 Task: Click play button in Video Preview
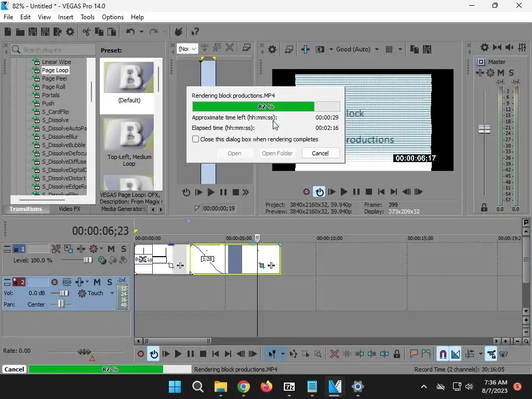click(344, 192)
